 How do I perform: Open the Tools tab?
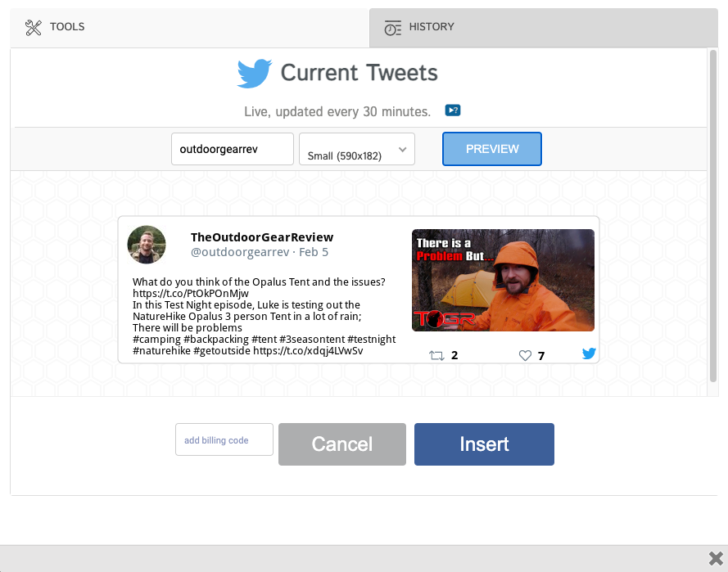[x=189, y=27]
